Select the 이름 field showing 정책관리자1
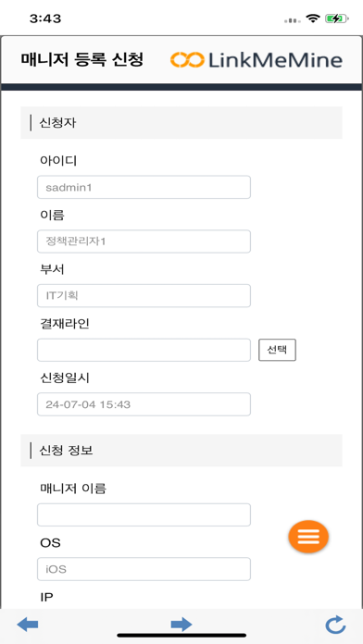 144,241
